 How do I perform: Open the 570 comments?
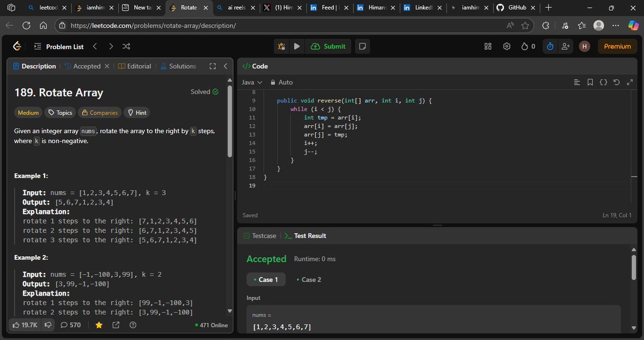pos(71,325)
